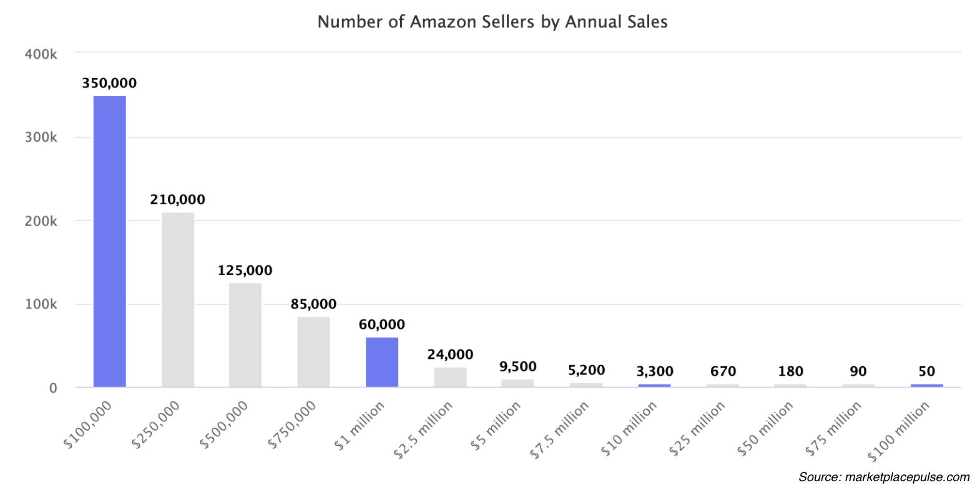Click the 50 data label

[x=926, y=371]
